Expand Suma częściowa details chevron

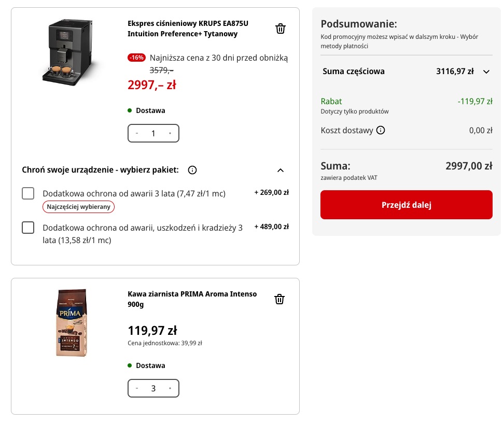click(486, 72)
